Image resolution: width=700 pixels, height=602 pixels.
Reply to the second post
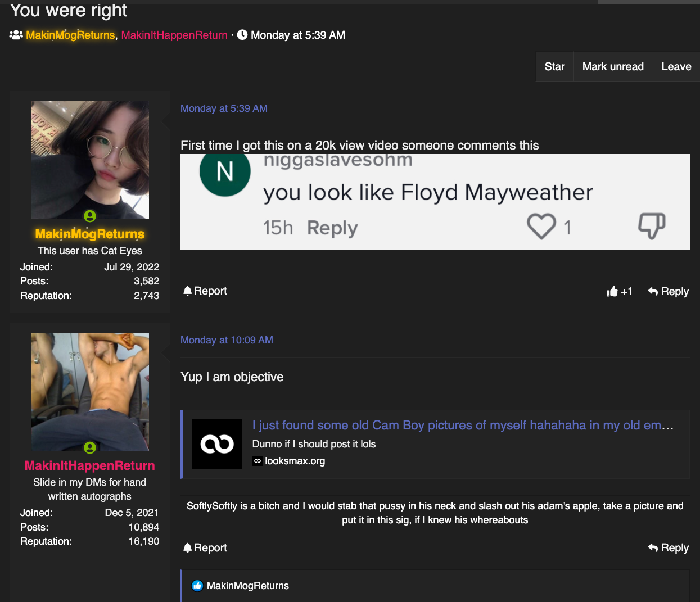tap(669, 547)
